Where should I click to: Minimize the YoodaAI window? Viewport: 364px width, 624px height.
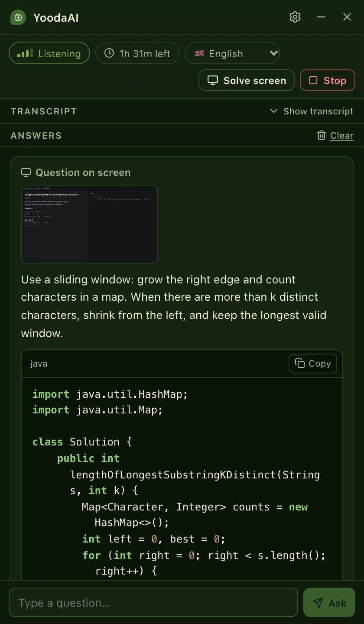point(321,17)
